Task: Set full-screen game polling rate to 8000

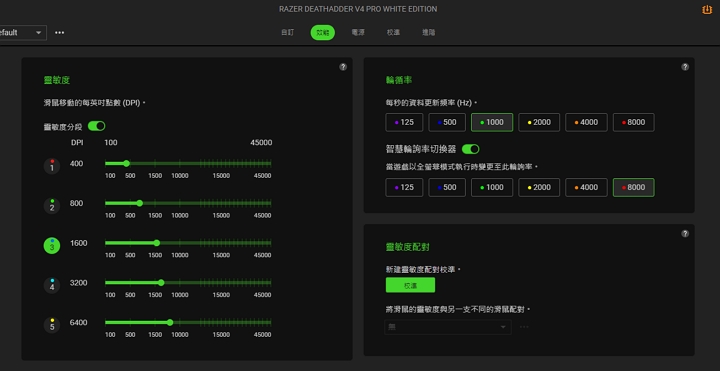Action: 634,187
